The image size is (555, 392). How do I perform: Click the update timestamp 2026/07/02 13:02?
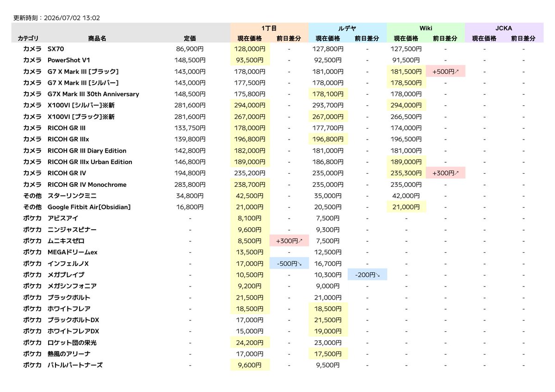71,18
